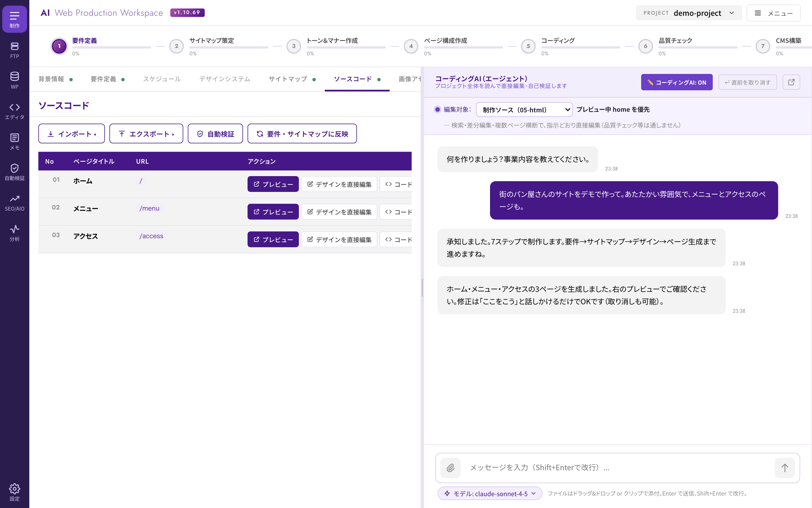Open the 制作ソース (05-html) select box
The height and width of the screenshot is (508, 812).
(x=524, y=110)
